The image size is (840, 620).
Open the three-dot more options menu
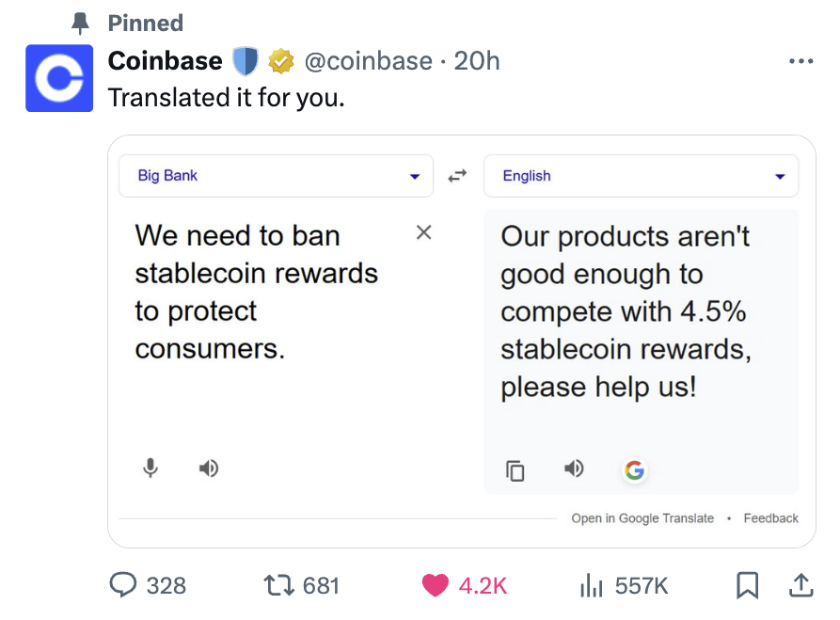coord(800,61)
